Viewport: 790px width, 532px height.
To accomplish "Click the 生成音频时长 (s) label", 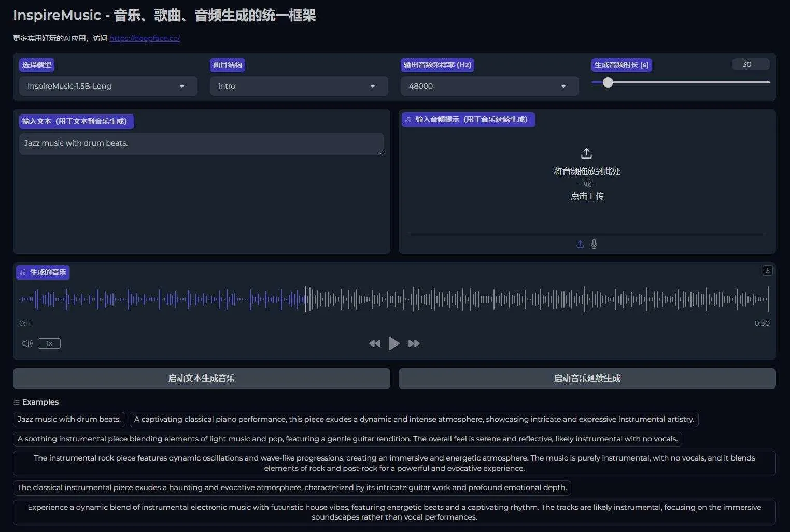I will 622,65.
